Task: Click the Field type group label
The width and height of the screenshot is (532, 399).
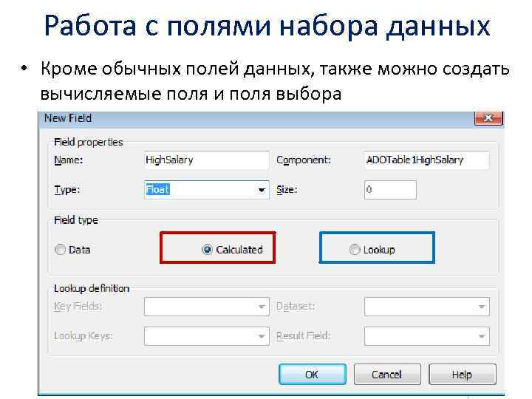Action: click(76, 220)
